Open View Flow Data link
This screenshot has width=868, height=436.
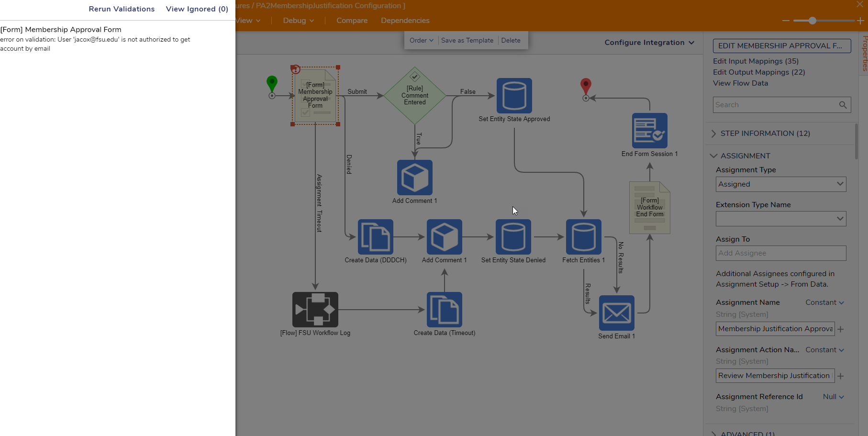pos(740,83)
